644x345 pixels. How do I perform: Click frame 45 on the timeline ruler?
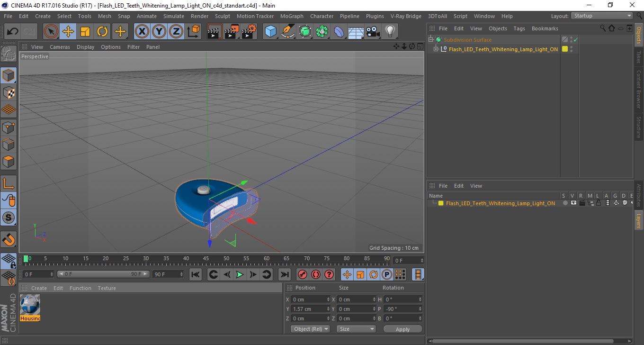click(x=206, y=259)
